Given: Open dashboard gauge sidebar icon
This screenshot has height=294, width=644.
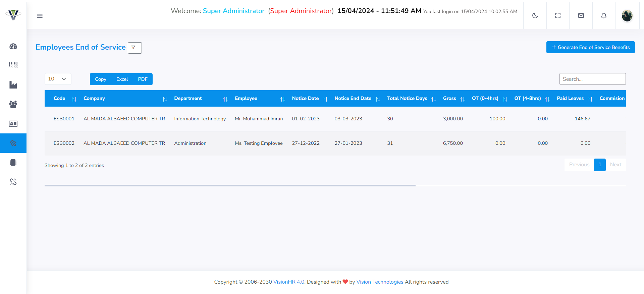Looking at the screenshot, I should tap(13, 46).
